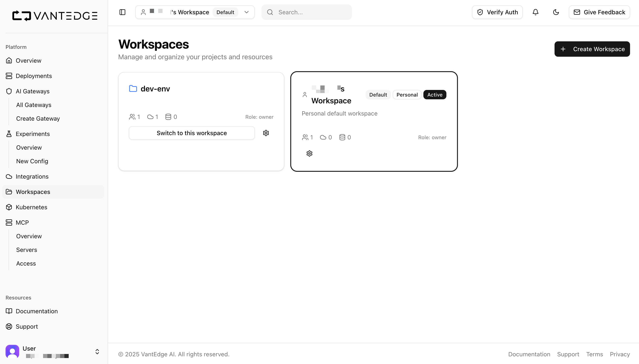Open the Deployments section in sidebar
The width and height of the screenshot is (639, 364).
[34, 76]
